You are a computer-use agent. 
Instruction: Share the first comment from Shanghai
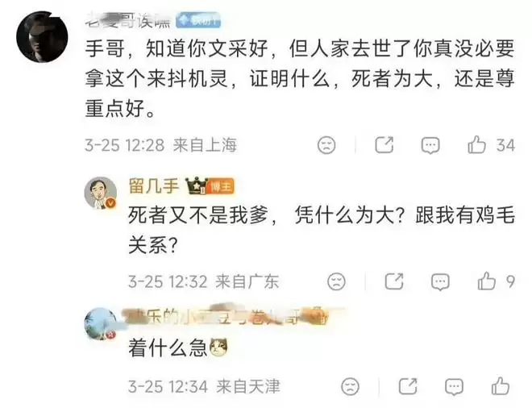(x=384, y=145)
